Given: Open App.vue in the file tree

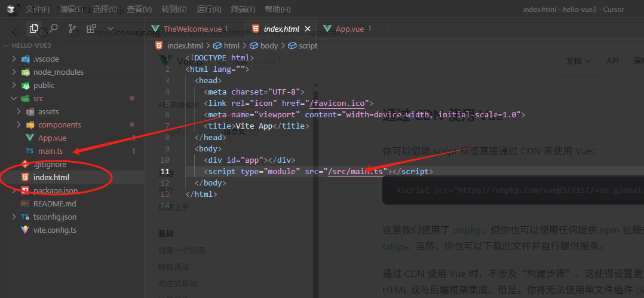Looking at the screenshot, I should click(x=52, y=138).
